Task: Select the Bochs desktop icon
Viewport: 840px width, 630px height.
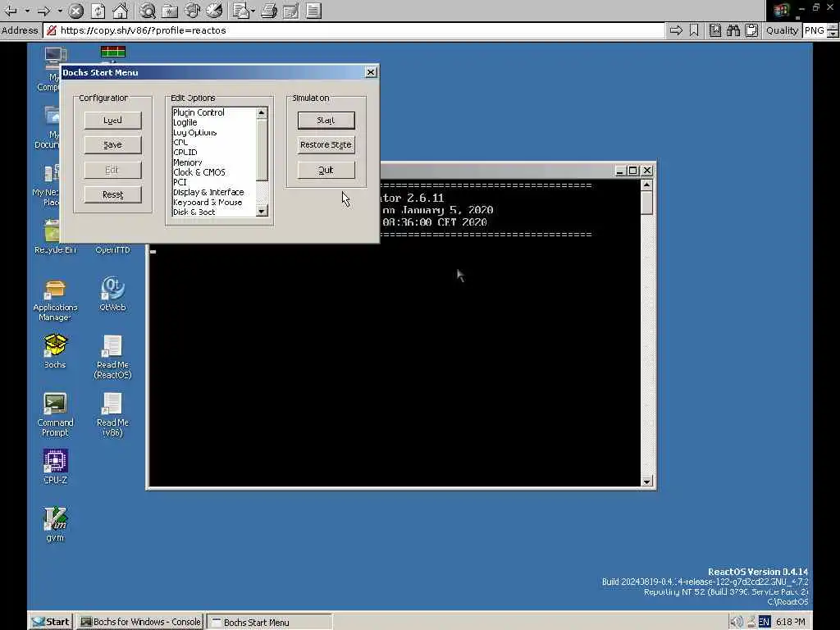Action: click(x=55, y=351)
